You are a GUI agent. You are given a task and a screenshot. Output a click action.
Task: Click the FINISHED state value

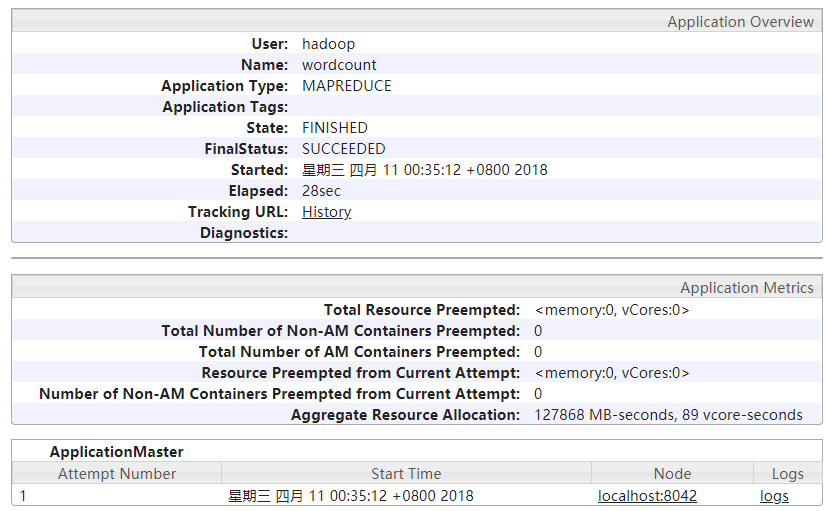tap(334, 128)
